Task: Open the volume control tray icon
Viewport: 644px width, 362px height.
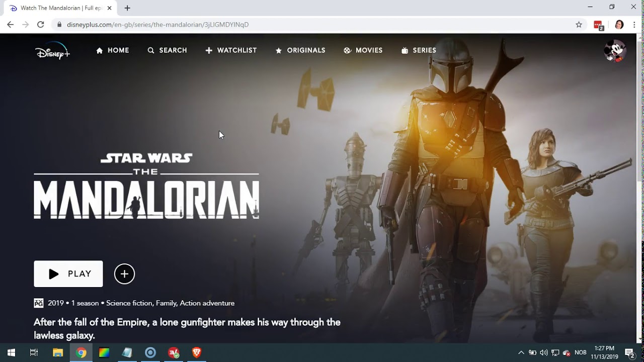Action: (x=544, y=352)
